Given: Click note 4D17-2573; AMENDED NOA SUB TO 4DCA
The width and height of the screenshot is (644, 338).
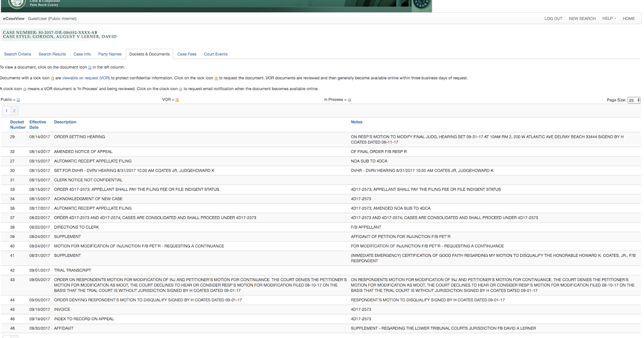Looking at the screenshot, I should click(391, 208).
